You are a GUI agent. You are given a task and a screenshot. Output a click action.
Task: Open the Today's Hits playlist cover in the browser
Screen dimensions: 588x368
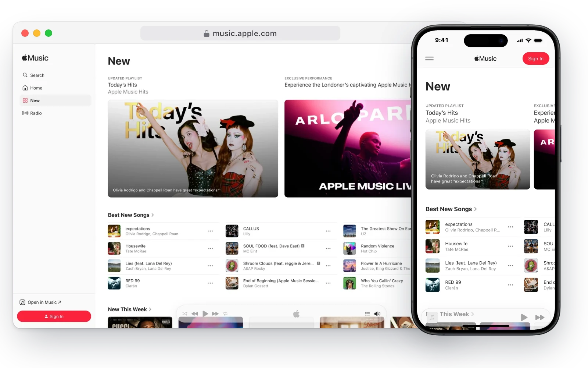coord(193,149)
